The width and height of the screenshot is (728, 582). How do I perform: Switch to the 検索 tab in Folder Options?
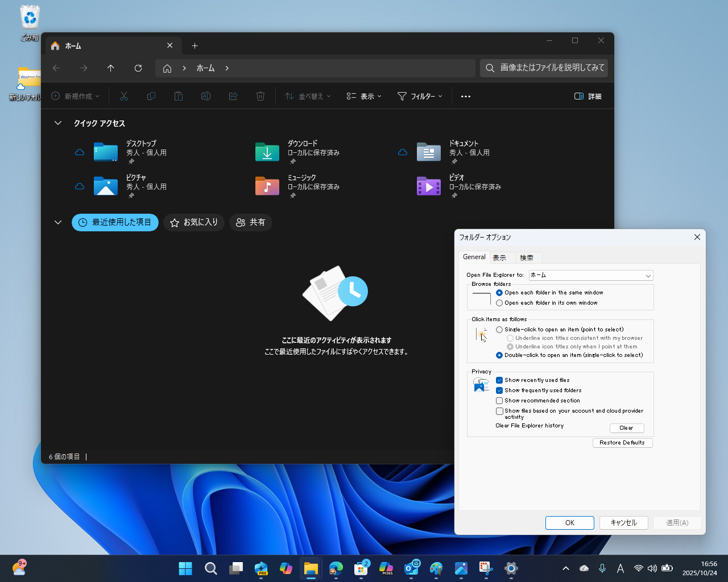click(527, 258)
